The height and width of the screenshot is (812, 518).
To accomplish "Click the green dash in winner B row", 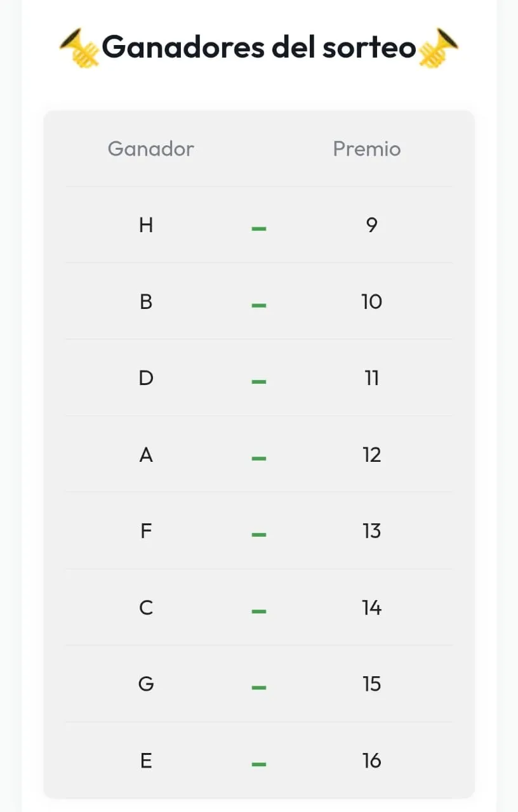I will pyautogui.click(x=259, y=304).
